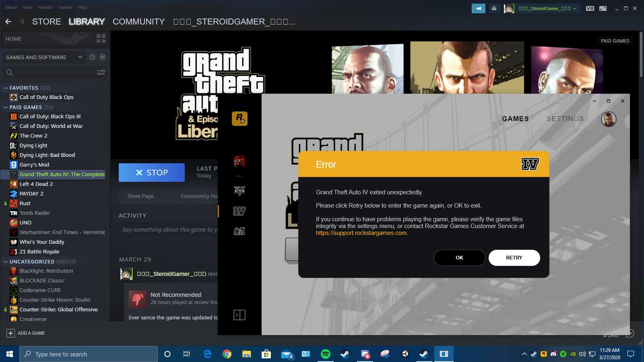The height and width of the screenshot is (362, 644).
Task: Collapse the Rockstar launcher sidebar panel
Action: click(239, 315)
